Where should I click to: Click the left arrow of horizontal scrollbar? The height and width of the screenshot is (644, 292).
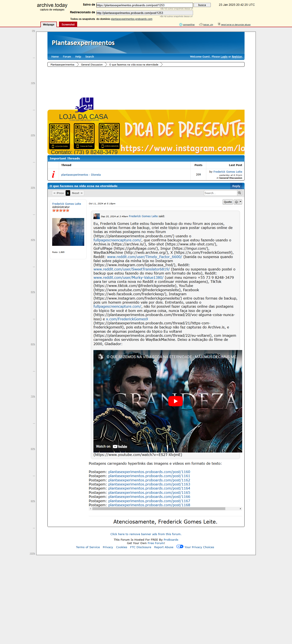point(90,509)
